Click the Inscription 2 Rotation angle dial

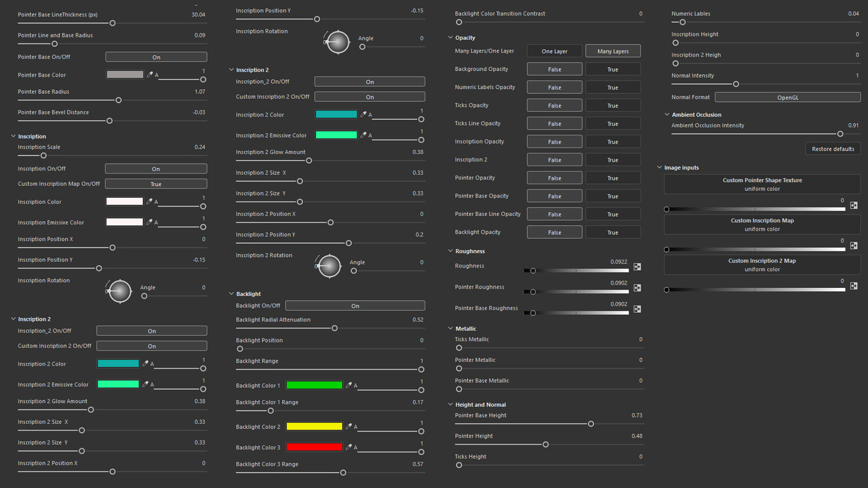329,266
